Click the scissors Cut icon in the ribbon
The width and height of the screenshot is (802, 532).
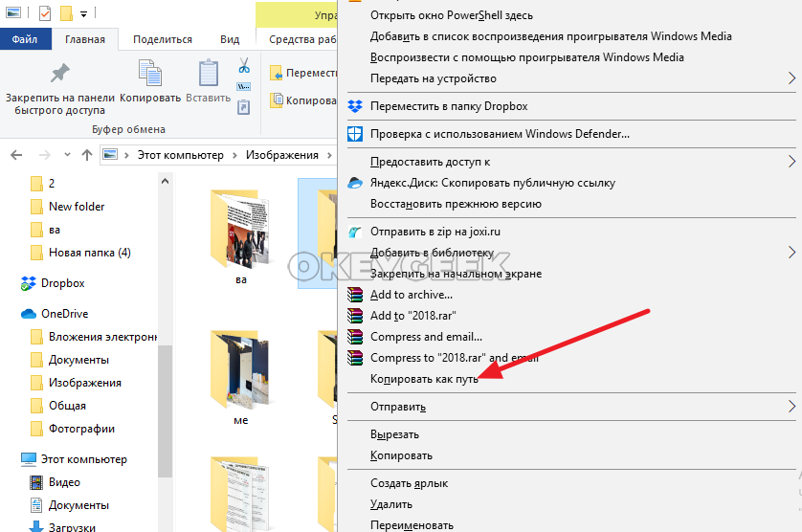coord(244,66)
